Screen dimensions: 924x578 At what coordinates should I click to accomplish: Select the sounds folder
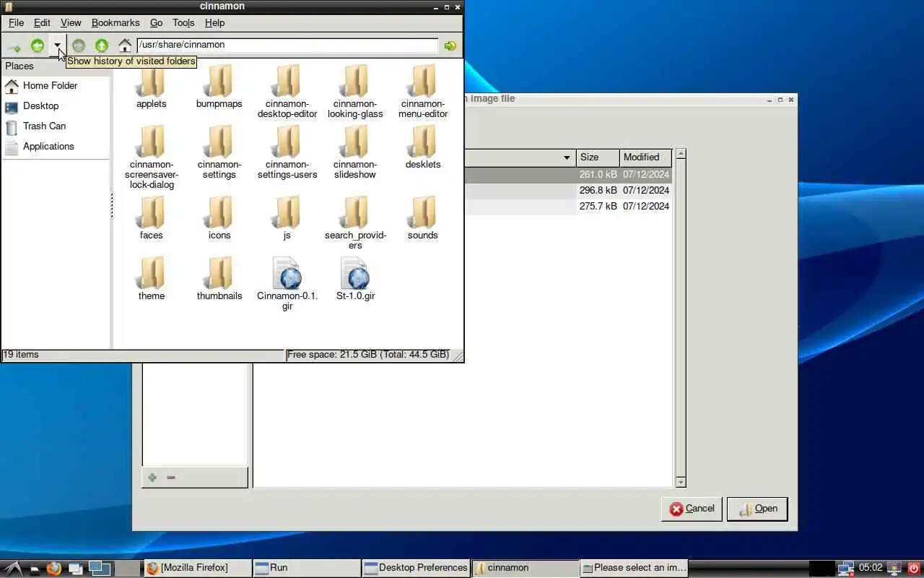point(423,217)
